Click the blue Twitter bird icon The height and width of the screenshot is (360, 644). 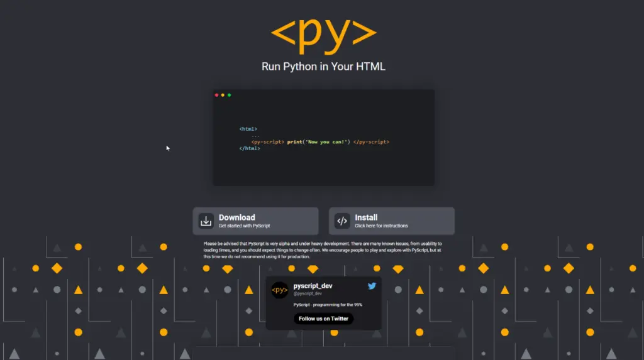[372, 286]
